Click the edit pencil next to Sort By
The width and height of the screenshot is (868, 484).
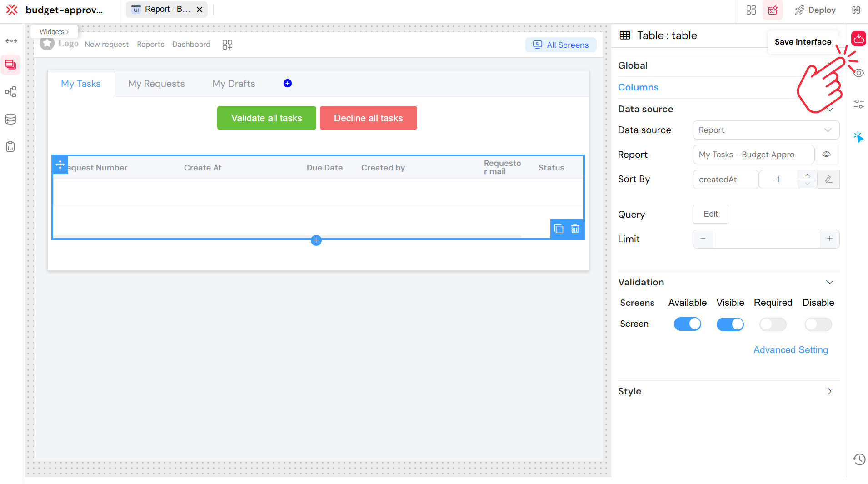pos(828,179)
